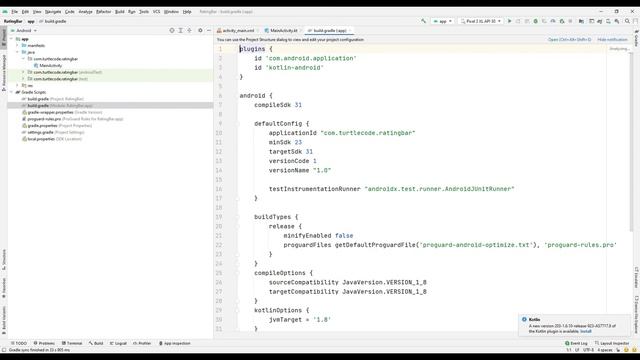Open the Problems tool window
Image resolution: width=640 pixels, height=360 pixels.
tap(44, 343)
